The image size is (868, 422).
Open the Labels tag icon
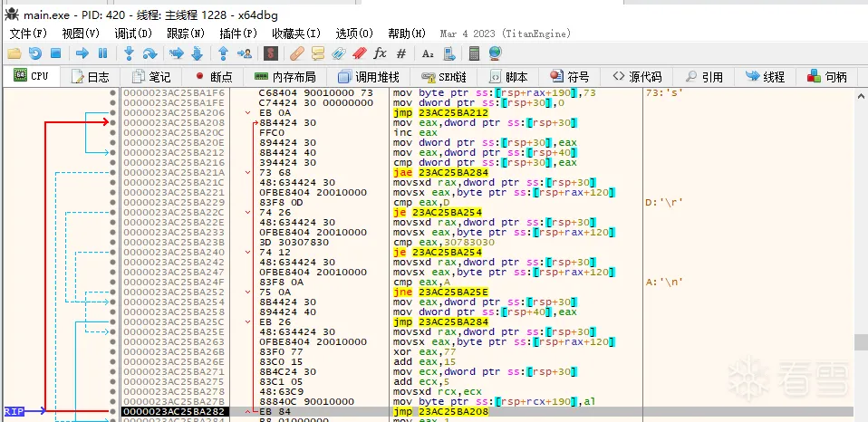[x=339, y=53]
